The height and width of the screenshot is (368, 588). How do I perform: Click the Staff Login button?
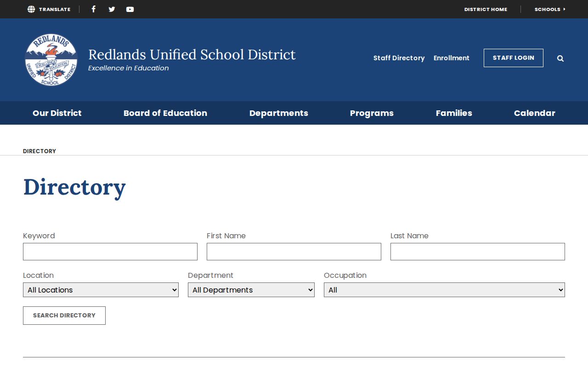(514, 58)
